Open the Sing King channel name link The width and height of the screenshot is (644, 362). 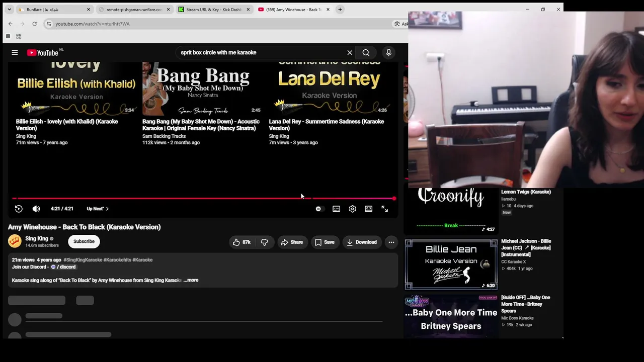pyautogui.click(x=37, y=239)
